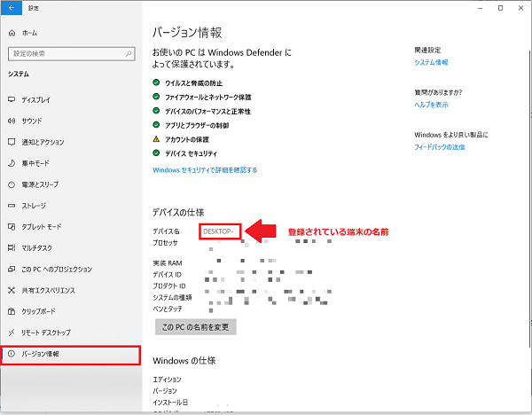The width and height of the screenshot is (532, 415).
Task: Maximize the Settings window
Action: 500,8
